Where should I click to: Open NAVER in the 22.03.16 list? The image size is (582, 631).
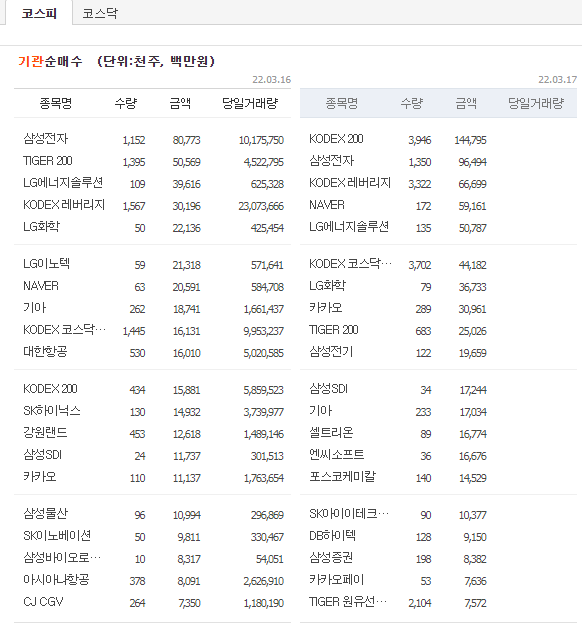[x=41, y=286]
